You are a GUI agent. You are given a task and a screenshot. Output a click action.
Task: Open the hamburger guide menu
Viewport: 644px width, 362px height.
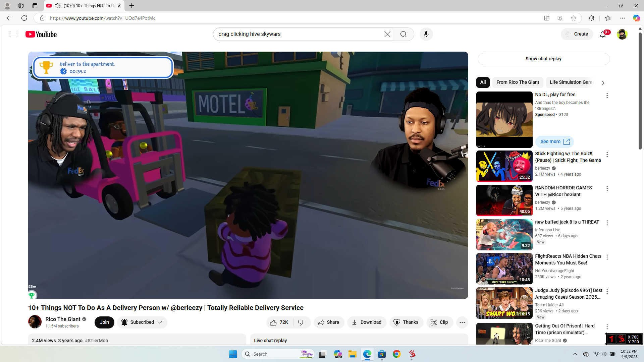[13, 34]
